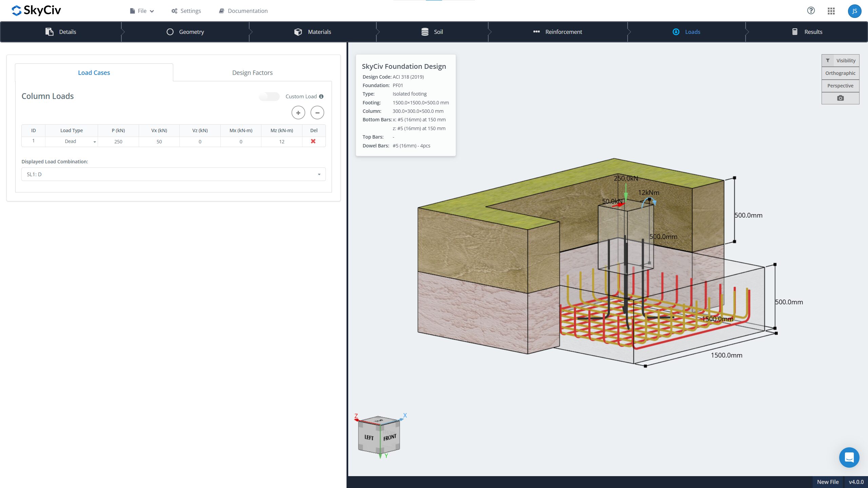This screenshot has height=488, width=868.
Task: Click the New File status label
Action: pos(828,482)
